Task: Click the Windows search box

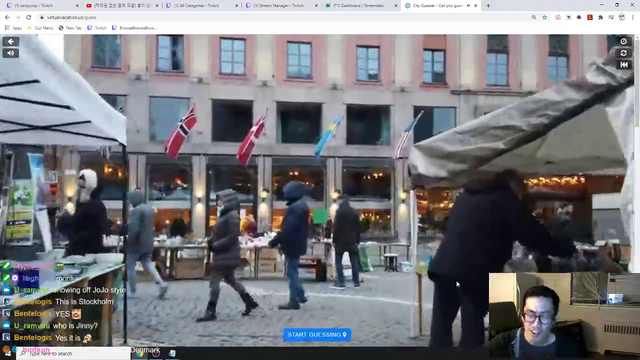Action: [73, 353]
